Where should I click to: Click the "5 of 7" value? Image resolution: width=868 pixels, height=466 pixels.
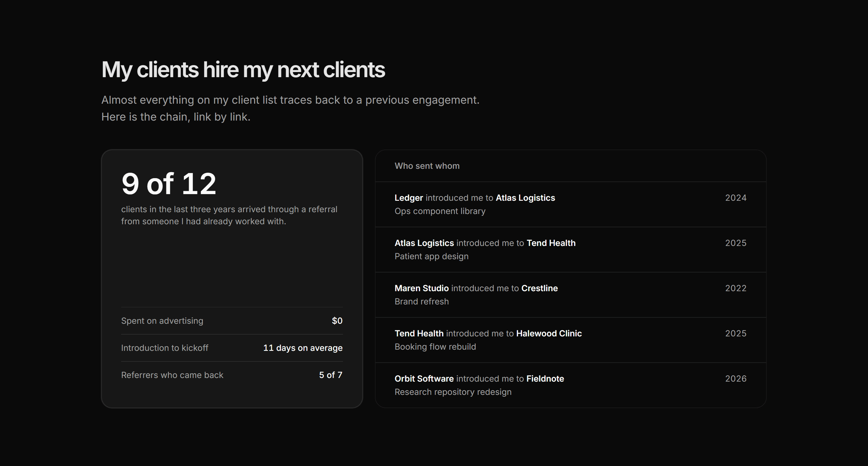[331, 375]
